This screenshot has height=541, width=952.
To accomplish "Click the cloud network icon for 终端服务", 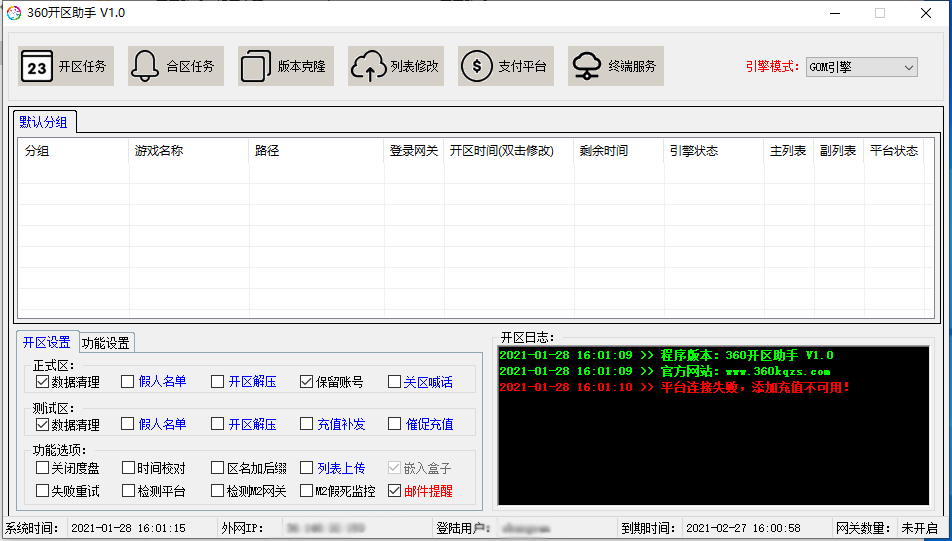I will click(x=587, y=66).
